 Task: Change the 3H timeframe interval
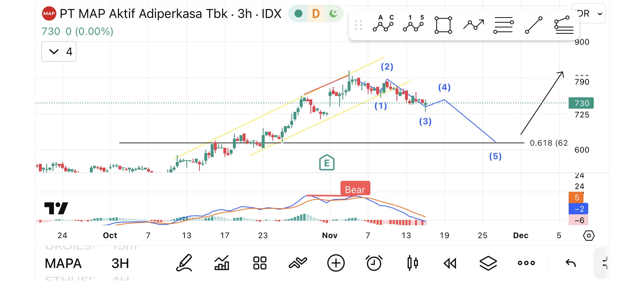pyautogui.click(x=120, y=263)
